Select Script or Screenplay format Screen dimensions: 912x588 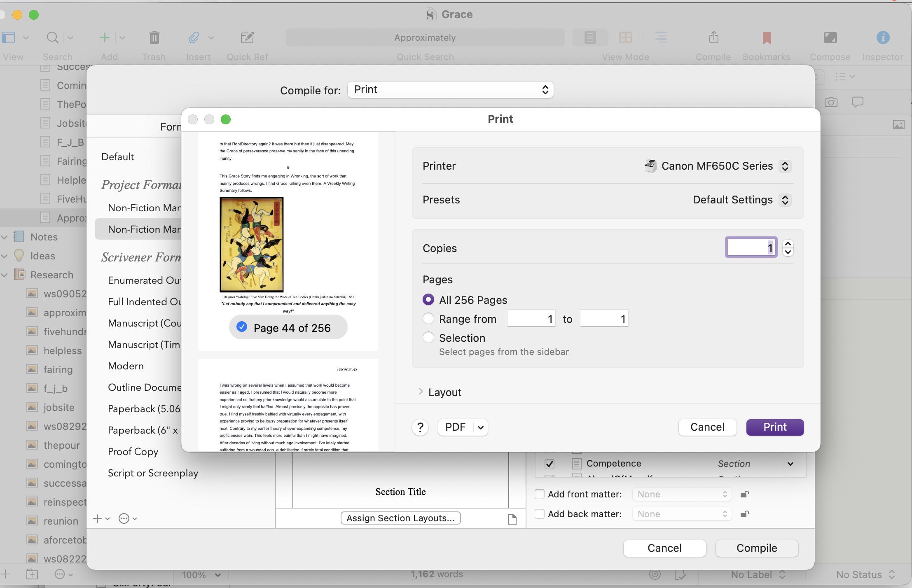coord(153,473)
